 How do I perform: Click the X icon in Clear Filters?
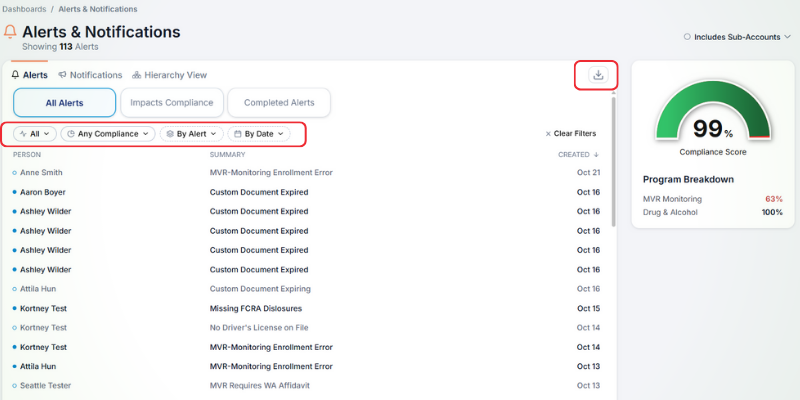click(x=548, y=133)
